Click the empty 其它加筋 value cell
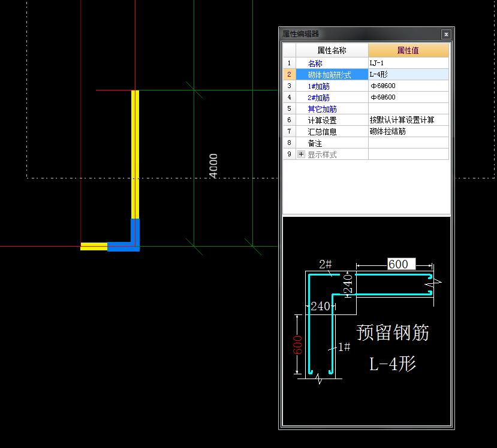The image size is (497, 448). [408, 109]
